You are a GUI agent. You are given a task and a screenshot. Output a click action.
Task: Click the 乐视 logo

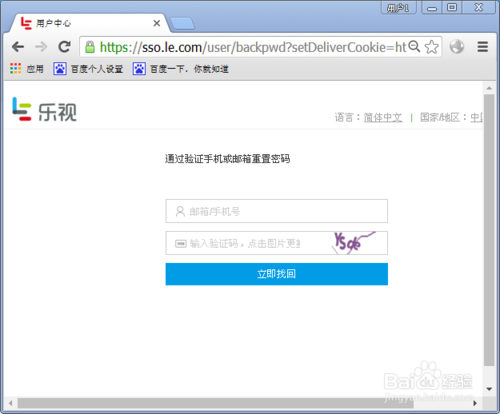[x=44, y=109]
